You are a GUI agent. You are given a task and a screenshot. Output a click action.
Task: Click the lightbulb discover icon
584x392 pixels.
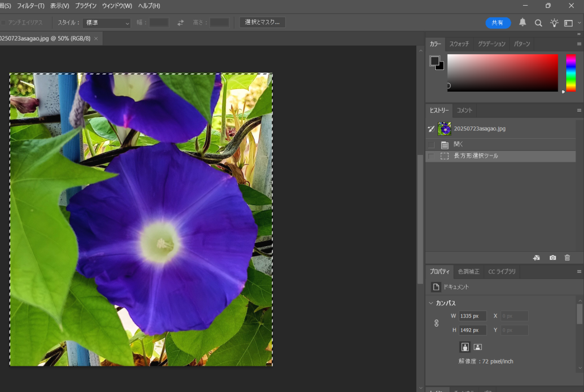pyautogui.click(x=554, y=23)
